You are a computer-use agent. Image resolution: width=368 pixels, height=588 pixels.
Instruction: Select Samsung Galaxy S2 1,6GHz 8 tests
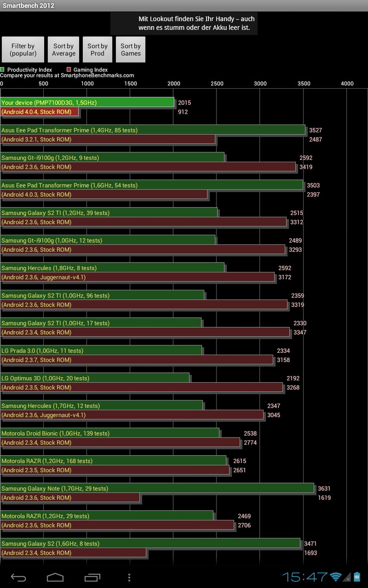click(x=150, y=543)
